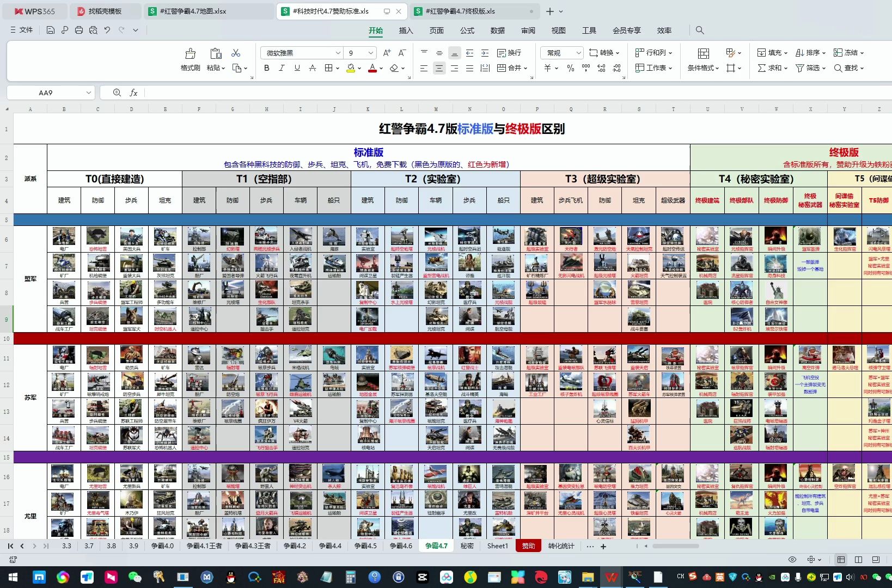Open the worksheet (工作表) menu

653,68
